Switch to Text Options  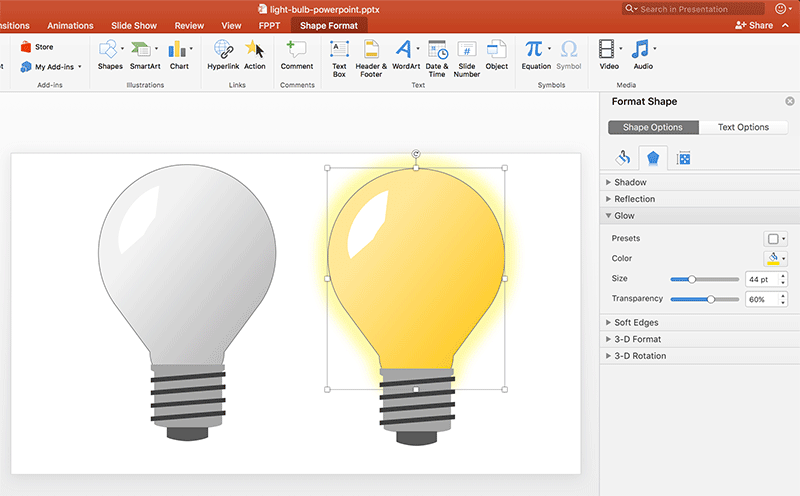click(743, 127)
